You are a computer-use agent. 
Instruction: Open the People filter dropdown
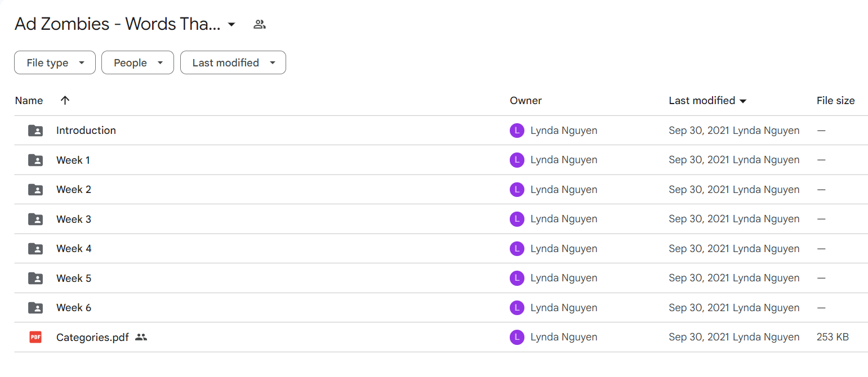pyautogui.click(x=137, y=62)
